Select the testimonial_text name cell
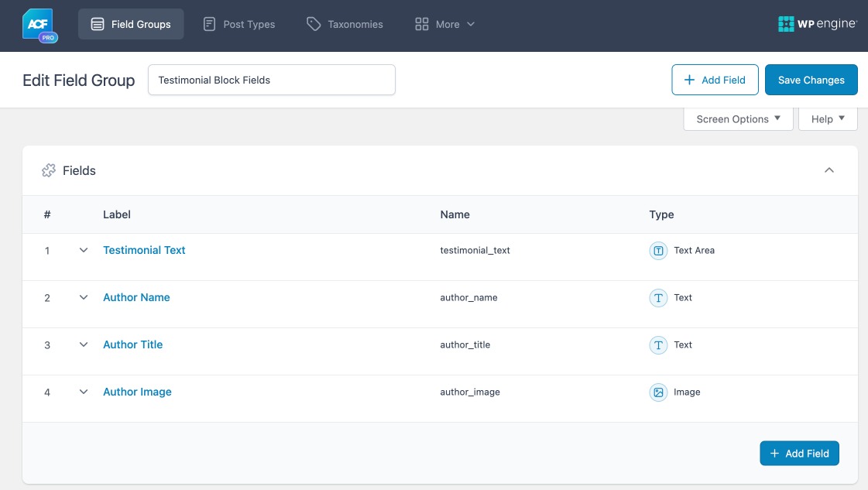 [x=475, y=250]
